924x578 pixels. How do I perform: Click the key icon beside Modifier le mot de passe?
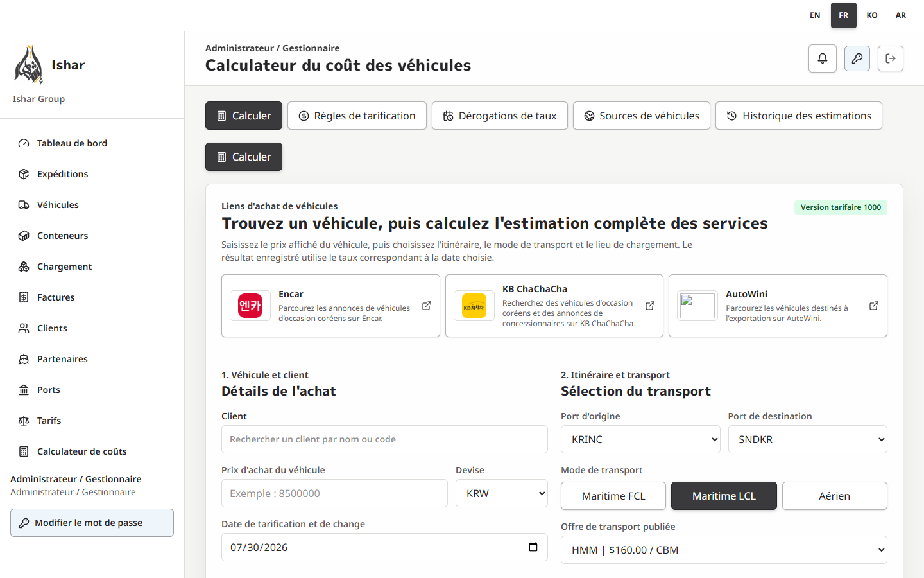(24, 523)
